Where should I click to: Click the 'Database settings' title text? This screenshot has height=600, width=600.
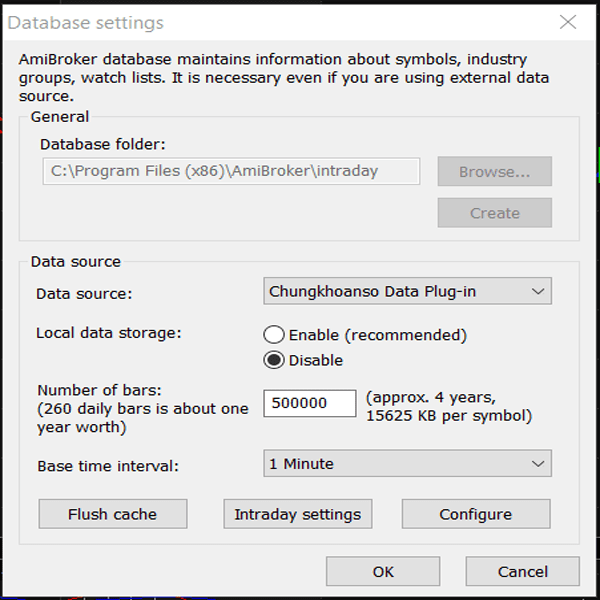point(86,23)
